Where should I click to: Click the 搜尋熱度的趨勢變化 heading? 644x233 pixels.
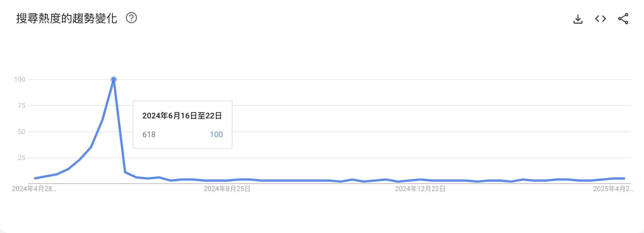point(67,18)
